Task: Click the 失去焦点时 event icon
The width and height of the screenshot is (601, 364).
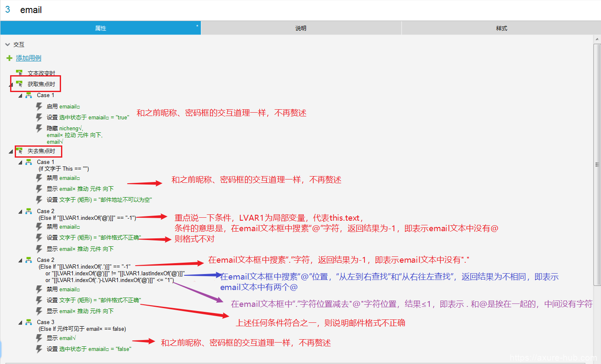Action: coord(19,150)
